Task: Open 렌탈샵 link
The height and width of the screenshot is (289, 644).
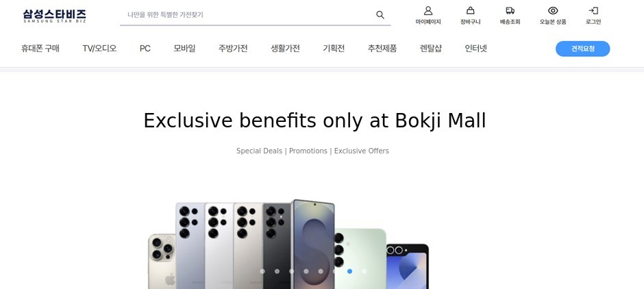Action: coord(431,49)
